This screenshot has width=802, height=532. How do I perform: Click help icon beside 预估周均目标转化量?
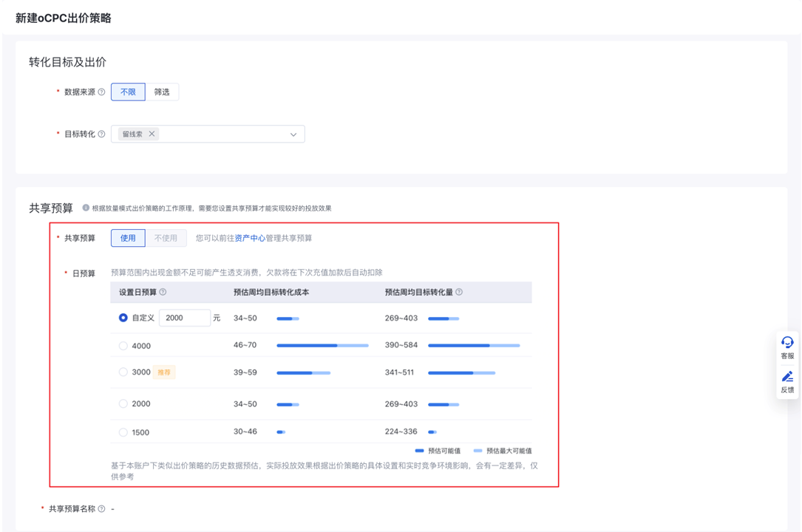[x=459, y=292]
